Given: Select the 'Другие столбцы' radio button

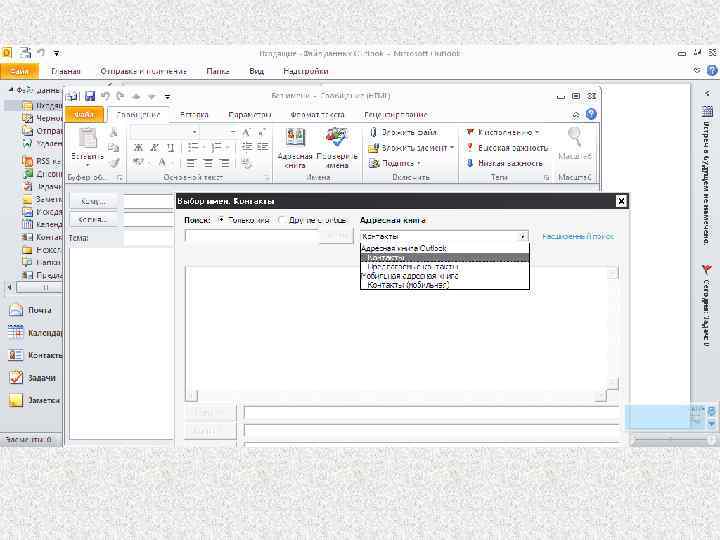Looking at the screenshot, I should (282, 220).
